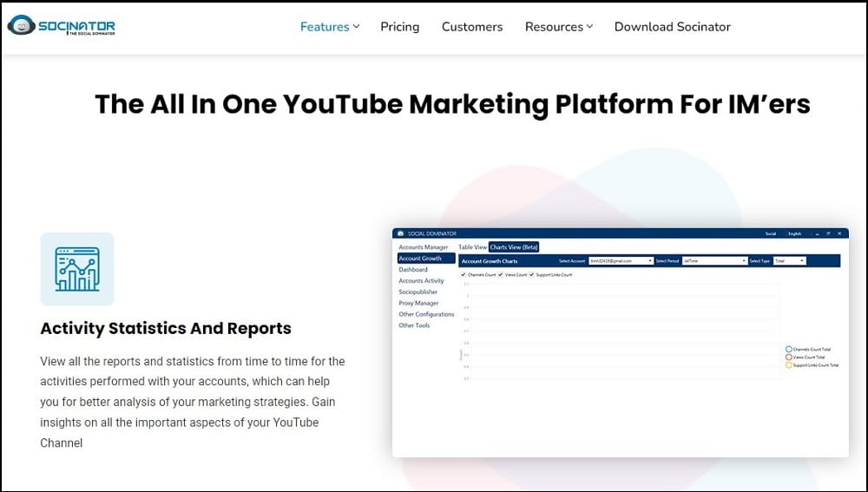Click Support Links Count Total legend marker
The height and width of the screenshot is (492, 868).
(789, 364)
